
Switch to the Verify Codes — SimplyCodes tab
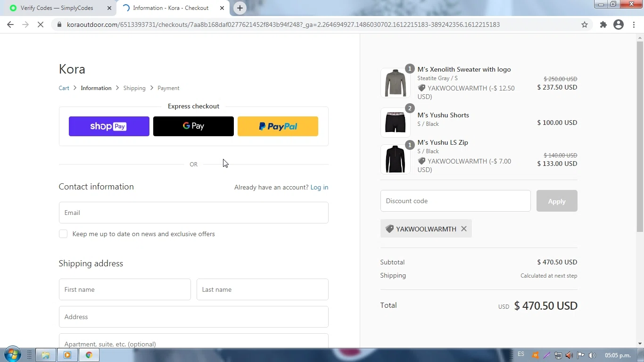[x=58, y=8]
